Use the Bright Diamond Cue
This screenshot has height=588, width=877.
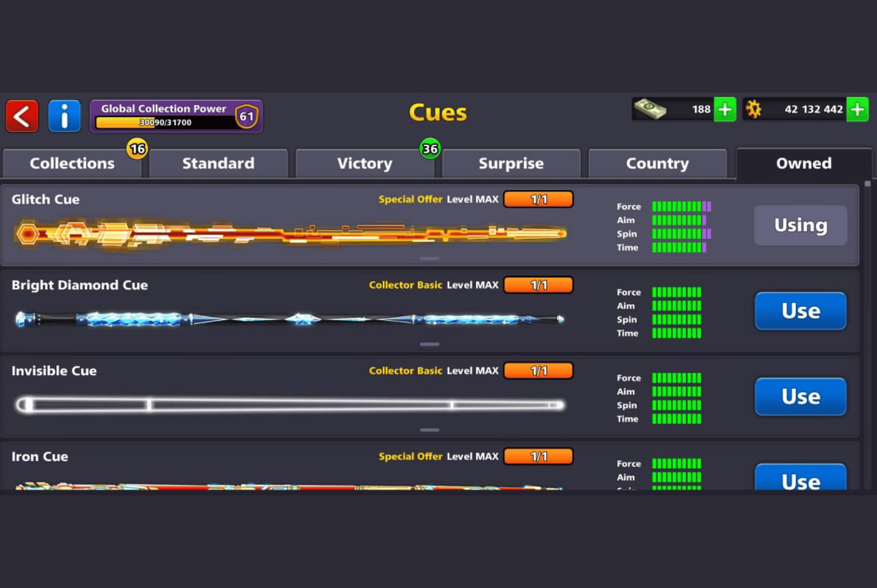pos(800,311)
